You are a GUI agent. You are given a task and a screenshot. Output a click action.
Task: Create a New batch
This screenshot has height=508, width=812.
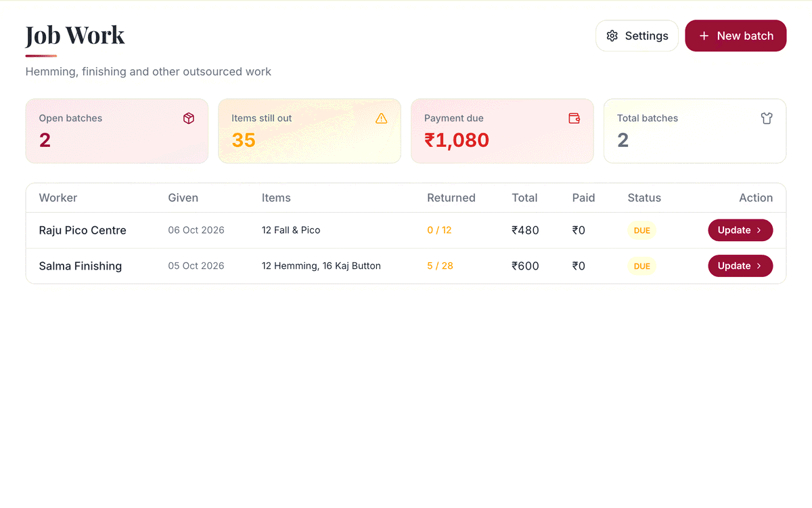(x=736, y=36)
